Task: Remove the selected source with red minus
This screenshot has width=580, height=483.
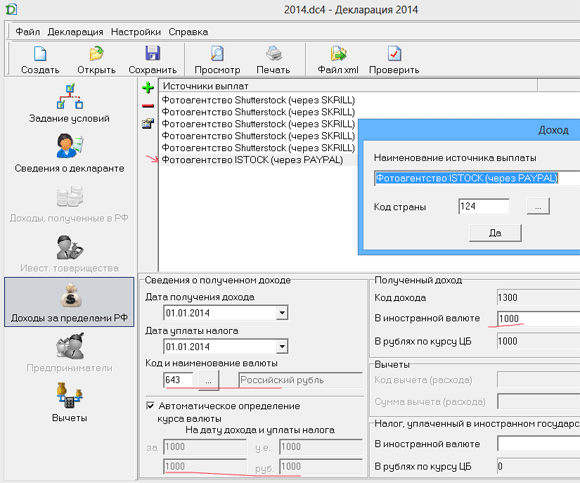Action: tap(148, 106)
